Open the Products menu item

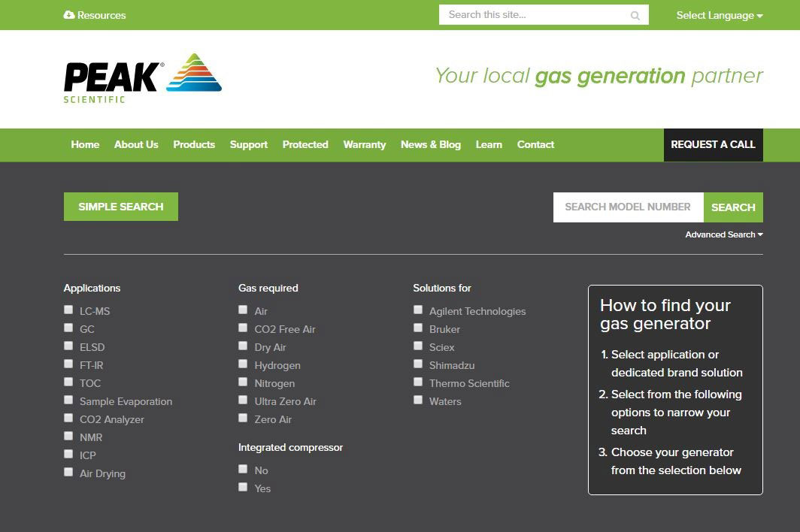[194, 144]
